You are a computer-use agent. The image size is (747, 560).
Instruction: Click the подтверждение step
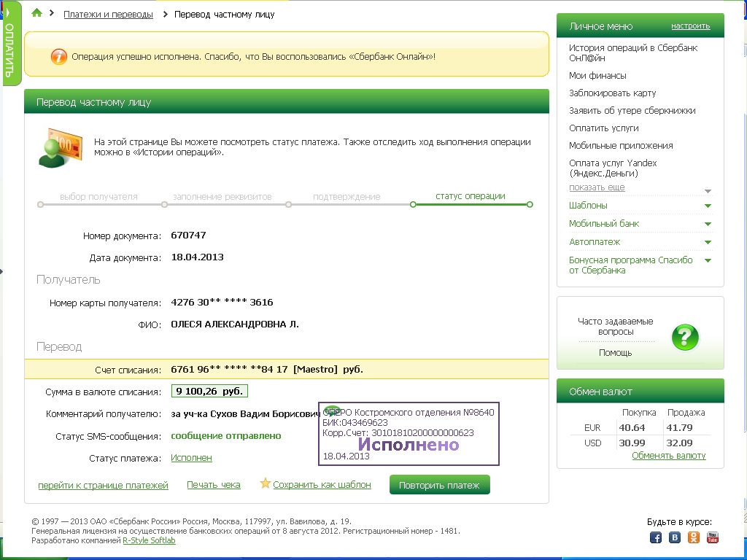[x=347, y=197]
